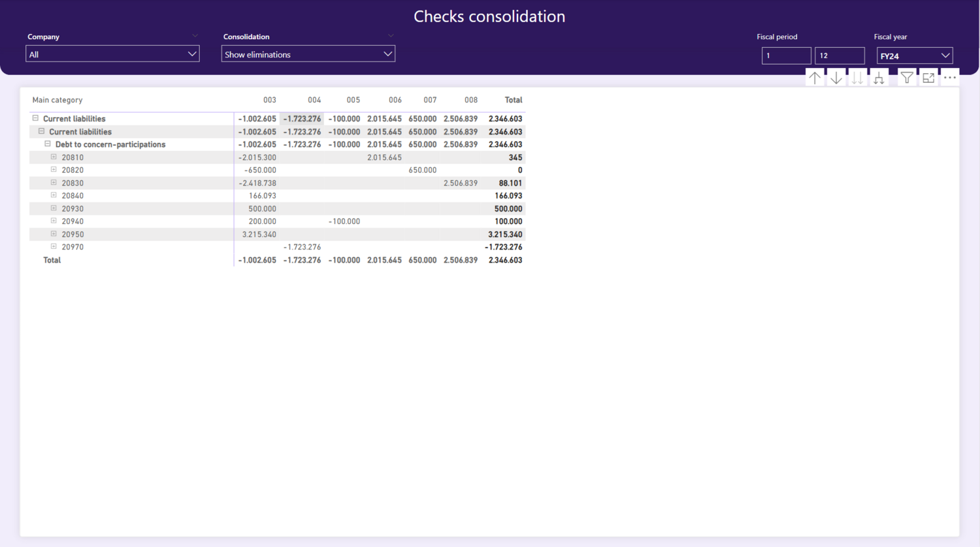Sort by the Total column header
Screen dimensions: 980x547
tap(514, 100)
